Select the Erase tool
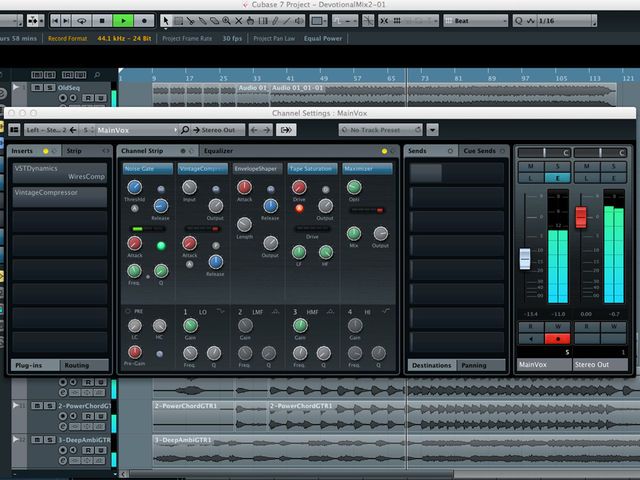 coord(214,20)
